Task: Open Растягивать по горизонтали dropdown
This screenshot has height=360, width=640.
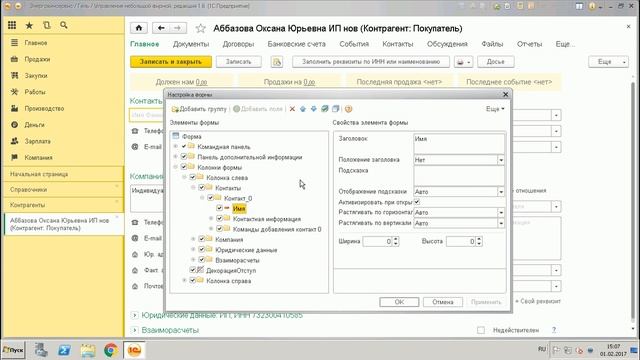Action: click(x=501, y=213)
